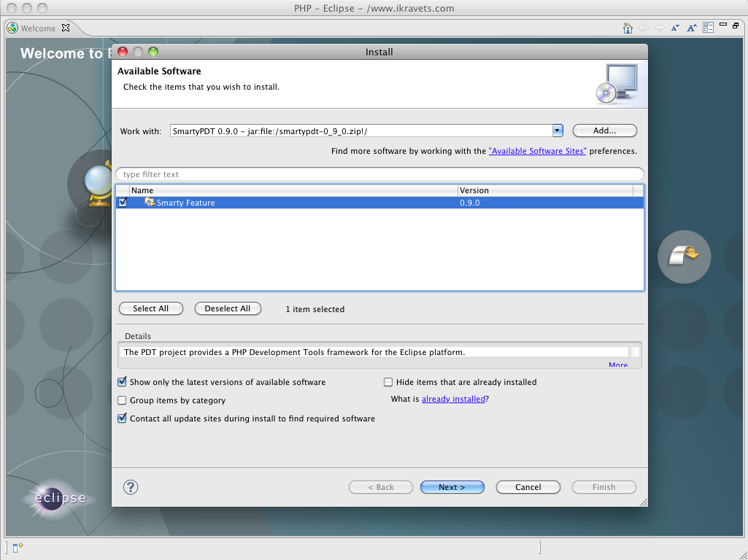Focus the type filter text box
Screen dimensions: 748x560
click(x=379, y=174)
